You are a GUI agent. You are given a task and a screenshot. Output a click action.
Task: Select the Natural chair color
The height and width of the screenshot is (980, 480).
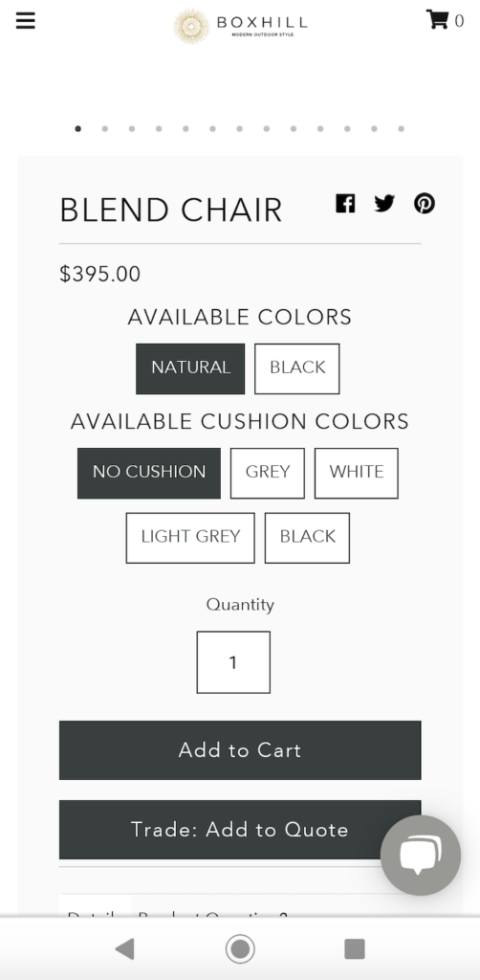[x=190, y=368]
